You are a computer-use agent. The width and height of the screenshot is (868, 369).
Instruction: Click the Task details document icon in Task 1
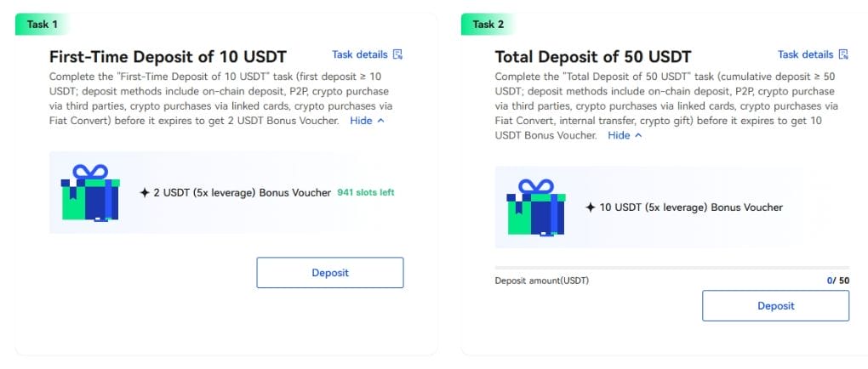tap(397, 54)
